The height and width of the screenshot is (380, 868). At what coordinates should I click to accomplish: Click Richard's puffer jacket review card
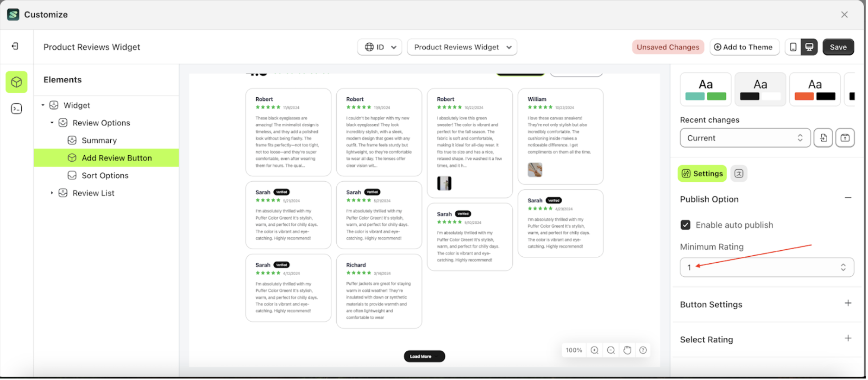coord(380,292)
